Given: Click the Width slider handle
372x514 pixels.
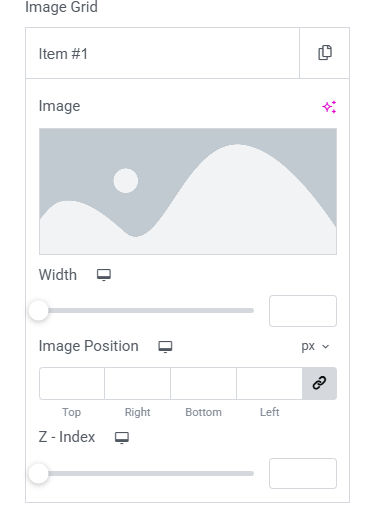Looking at the screenshot, I should tap(39, 310).
